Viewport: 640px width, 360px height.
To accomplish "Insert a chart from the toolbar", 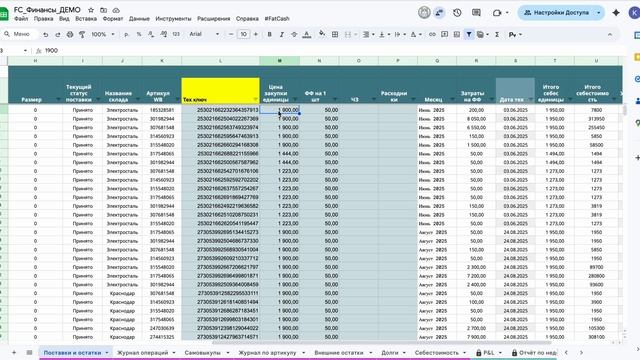I will (457, 35).
